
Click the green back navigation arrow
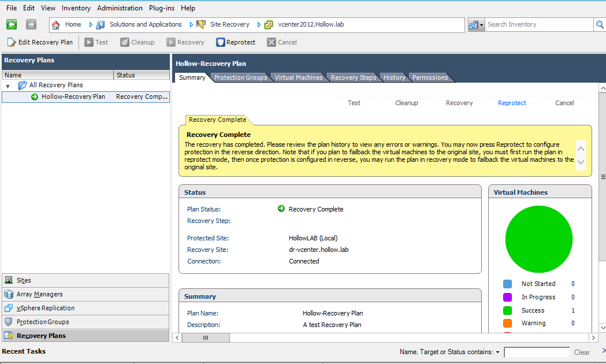(12, 24)
